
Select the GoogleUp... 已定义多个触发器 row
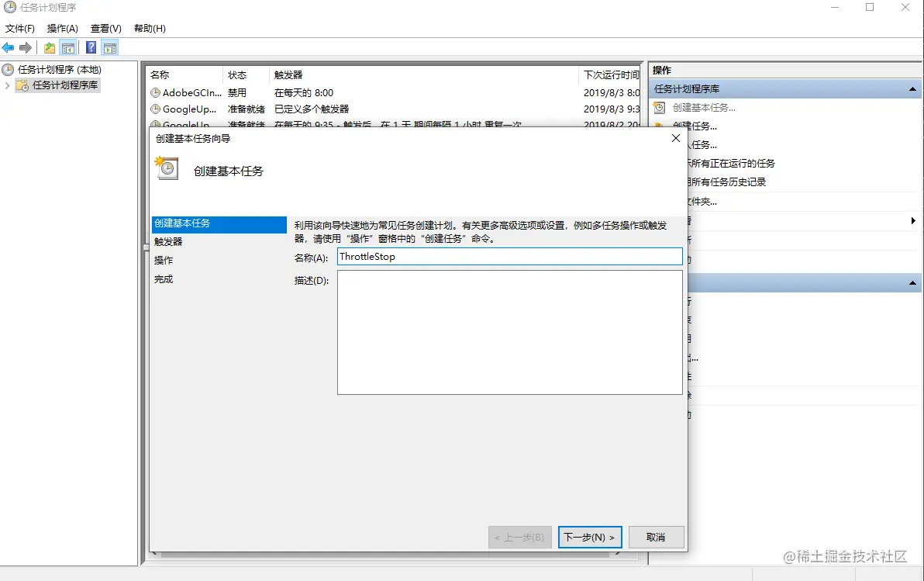(x=394, y=109)
